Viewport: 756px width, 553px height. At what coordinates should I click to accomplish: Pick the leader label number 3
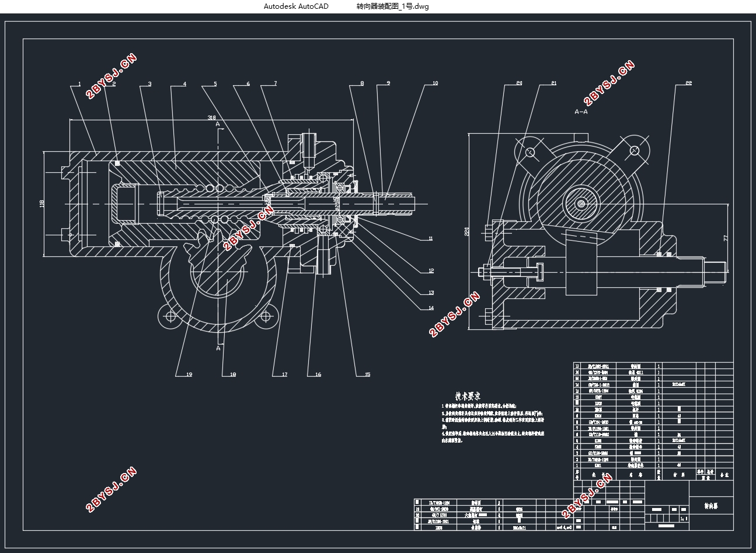tap(149, 84)
